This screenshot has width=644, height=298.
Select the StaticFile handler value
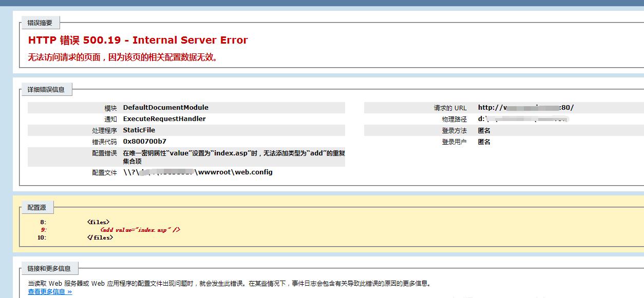[x=139, y=130]
